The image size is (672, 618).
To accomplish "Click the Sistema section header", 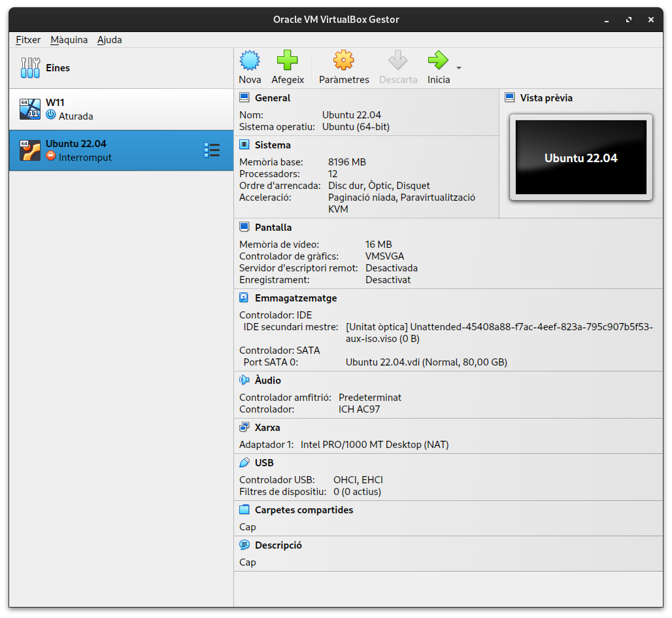I will coord(273,145).
